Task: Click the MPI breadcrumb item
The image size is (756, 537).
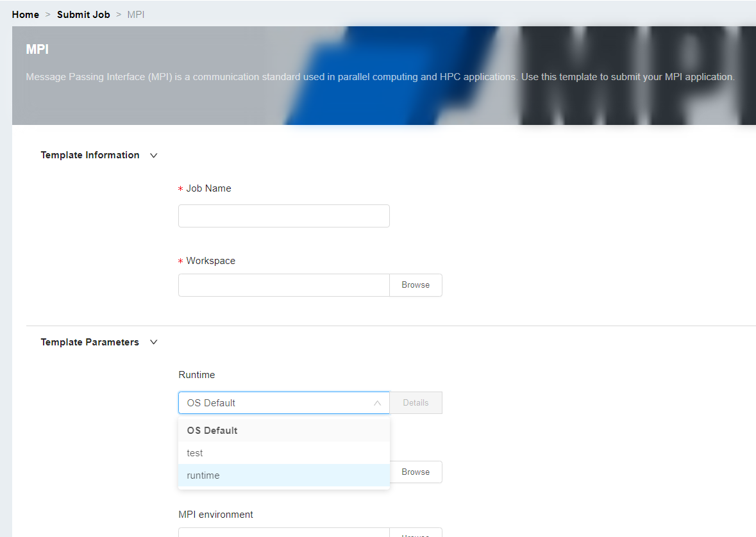Action: tap(136, 14)
